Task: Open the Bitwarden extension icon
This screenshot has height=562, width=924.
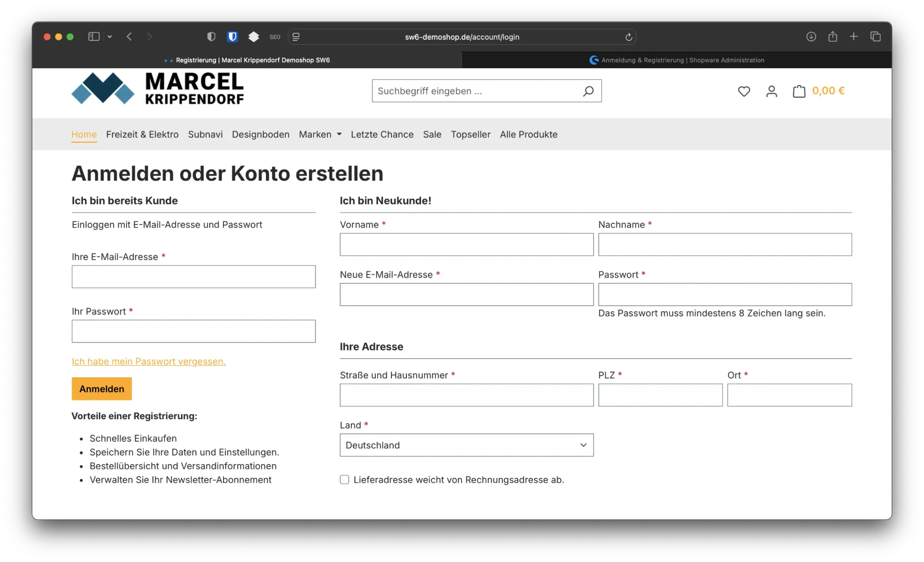Action: coord(233,37)
